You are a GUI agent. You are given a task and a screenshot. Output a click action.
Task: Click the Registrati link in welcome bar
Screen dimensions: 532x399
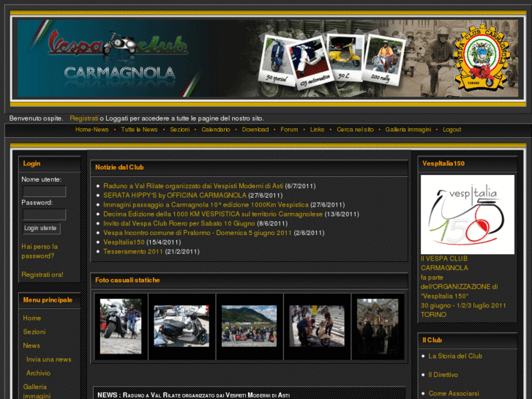[x=84, y=119]
